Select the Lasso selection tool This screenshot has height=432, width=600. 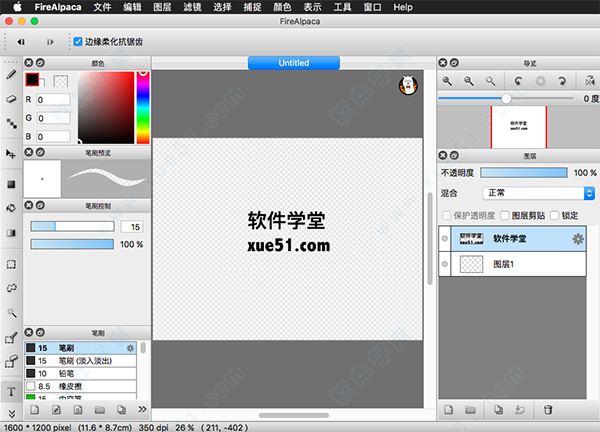[x=11, y=288]
